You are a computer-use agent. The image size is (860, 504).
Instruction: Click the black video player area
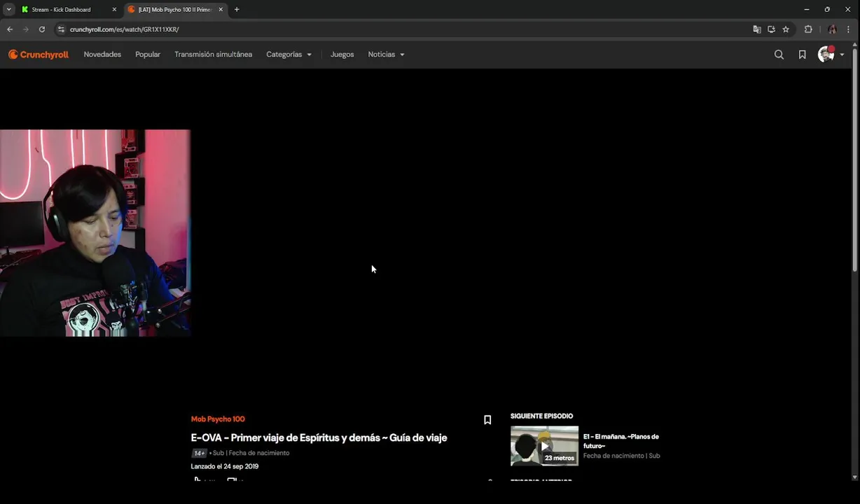(x=430, y=234)
